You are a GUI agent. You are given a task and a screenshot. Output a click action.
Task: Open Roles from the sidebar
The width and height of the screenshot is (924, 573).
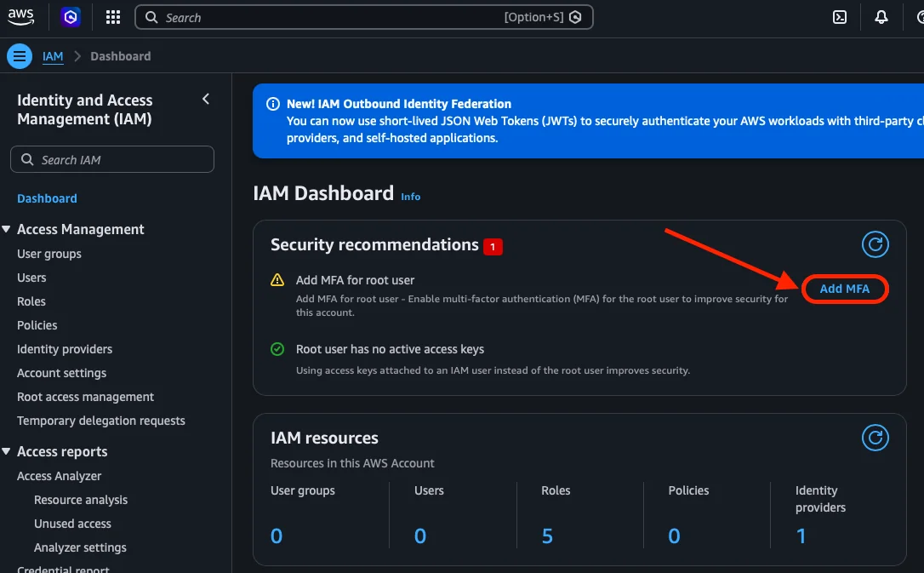31,301
